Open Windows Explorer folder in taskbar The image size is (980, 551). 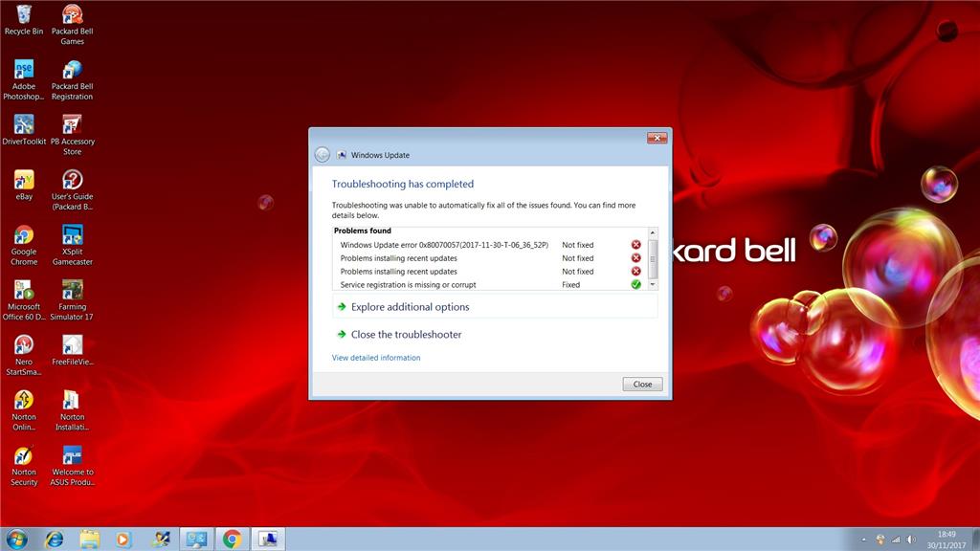click(89, 539)
